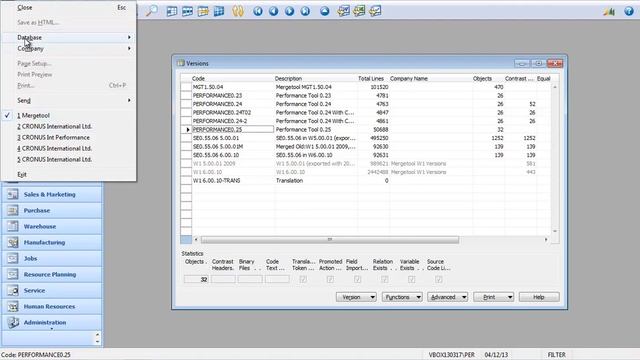Select the MGT1.50.04 row code cell
Screen dimensions: 640x360
click(233, 87)
